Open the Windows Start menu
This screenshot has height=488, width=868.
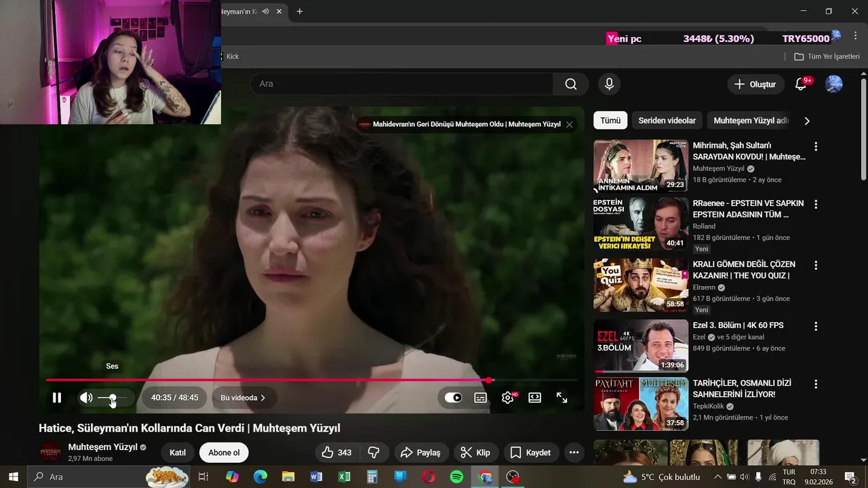click(x=13, y=477)
